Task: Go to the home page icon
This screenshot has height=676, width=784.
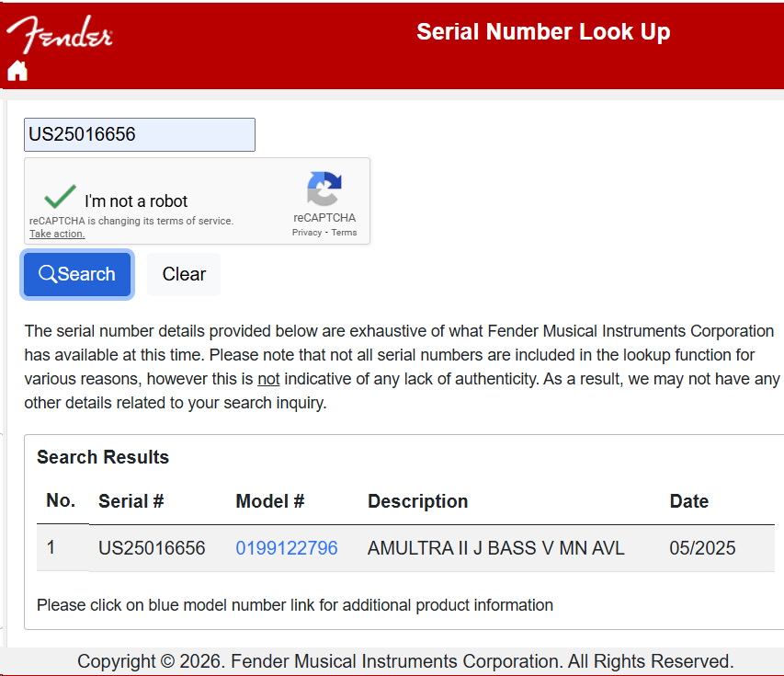Action: 17,71
